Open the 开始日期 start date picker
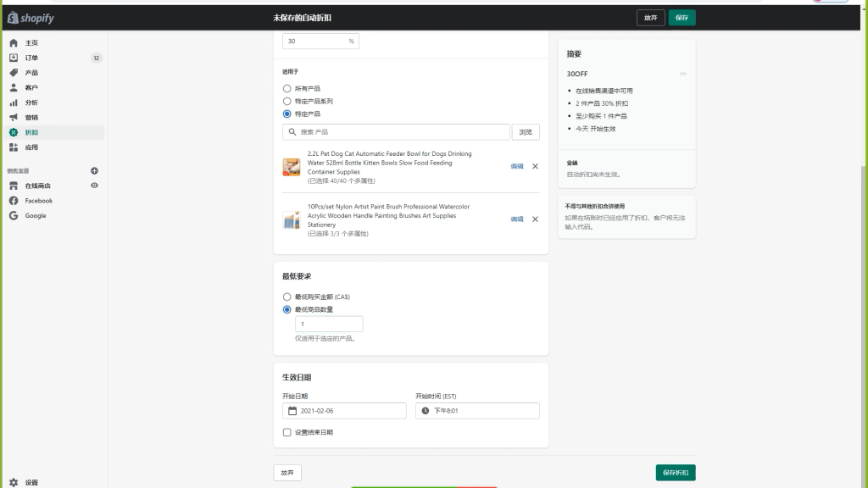 (x=344, y=411)
